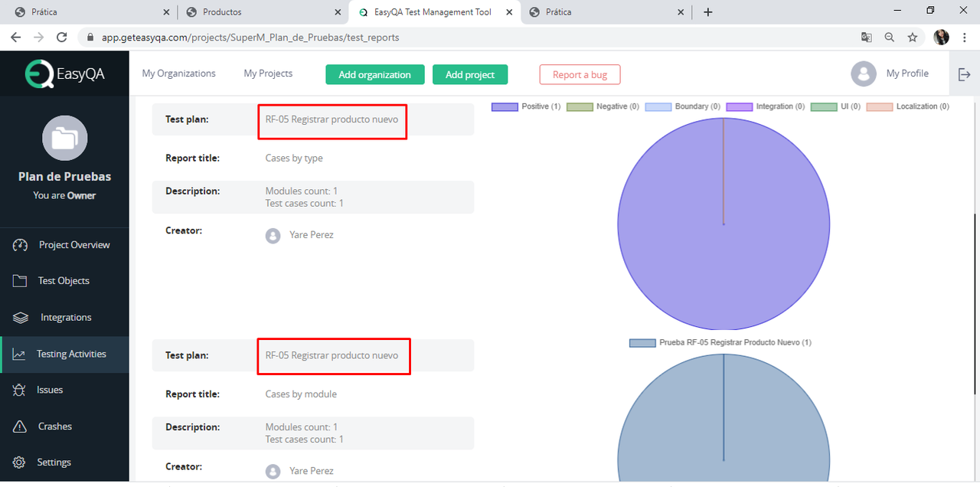Click the Issues bug icon
Screen dimensions: 980x487
coord(20,390)
